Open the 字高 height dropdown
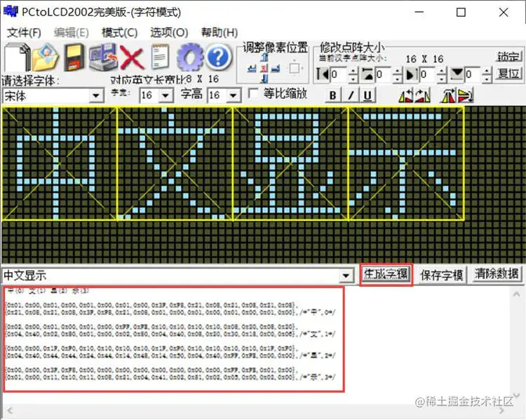This screenshot has height=420, width=526. [x=234, y=95]
